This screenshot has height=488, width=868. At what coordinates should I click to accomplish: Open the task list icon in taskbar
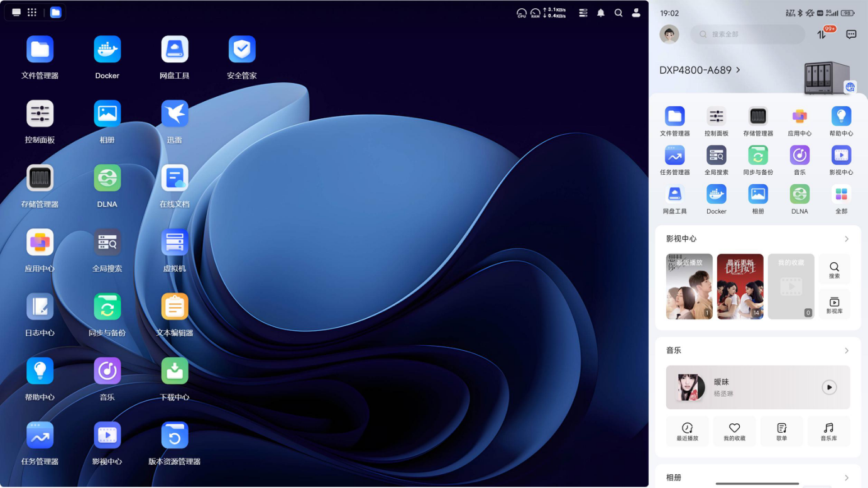coord(583,13)
